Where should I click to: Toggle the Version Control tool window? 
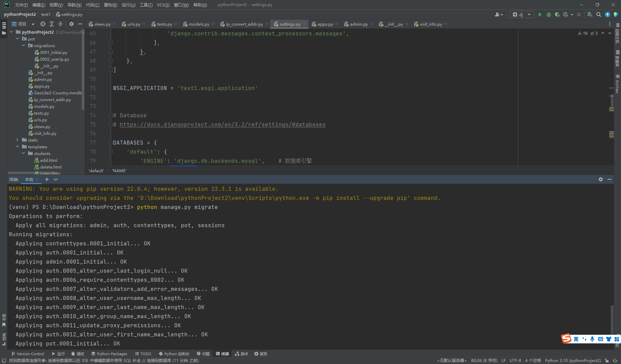[28, 354]
